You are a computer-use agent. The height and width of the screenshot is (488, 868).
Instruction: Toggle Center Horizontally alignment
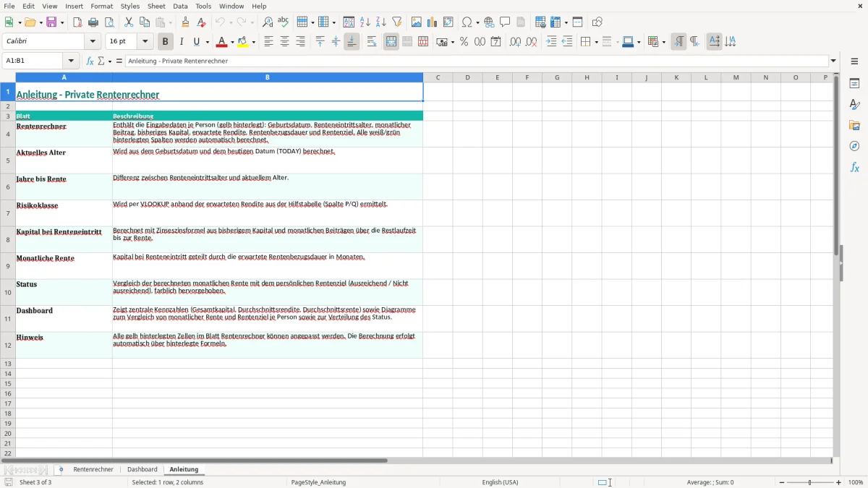284,42
